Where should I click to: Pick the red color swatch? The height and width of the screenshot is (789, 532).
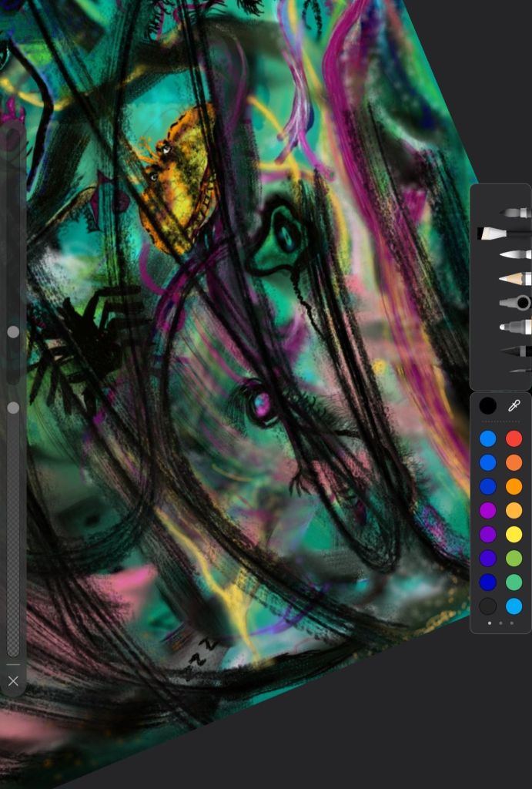click(x=514, y=438)
